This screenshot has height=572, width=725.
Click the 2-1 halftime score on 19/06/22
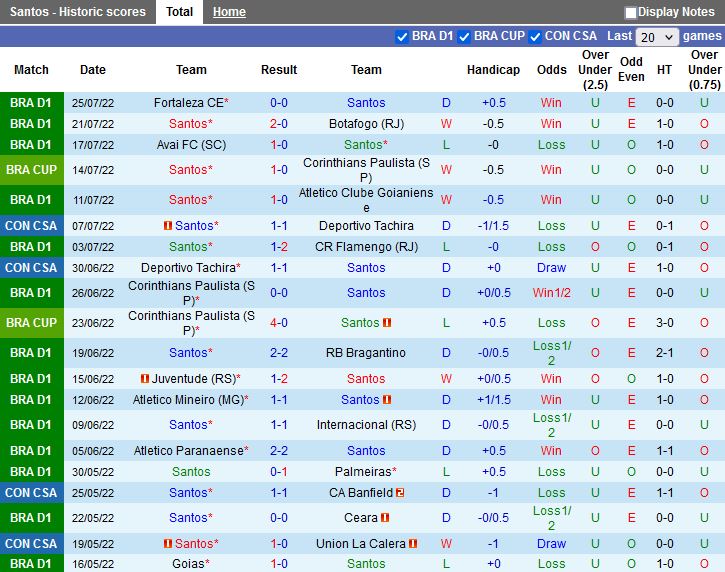point(664,353)
